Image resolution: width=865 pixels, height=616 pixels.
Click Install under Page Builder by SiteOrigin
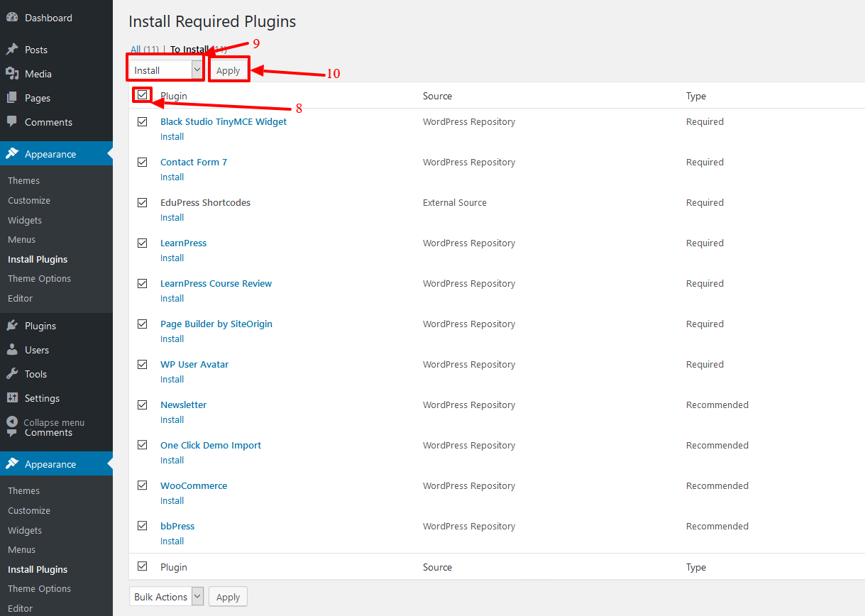click(172, 339)
